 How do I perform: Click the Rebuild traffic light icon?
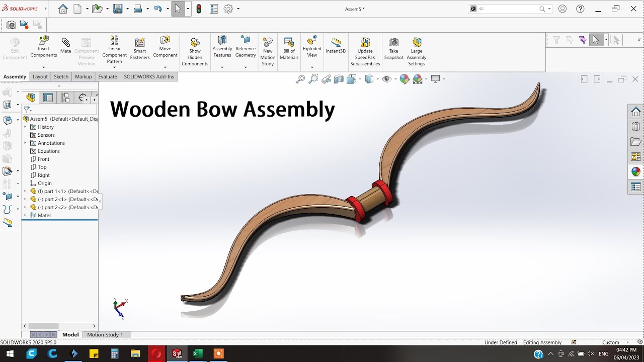click(199, 9)
